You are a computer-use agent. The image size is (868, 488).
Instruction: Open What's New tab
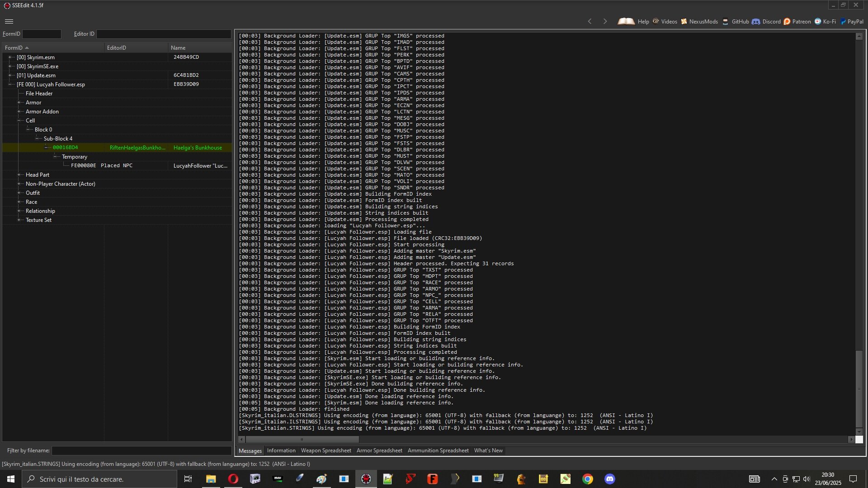[x=488, y=450]
